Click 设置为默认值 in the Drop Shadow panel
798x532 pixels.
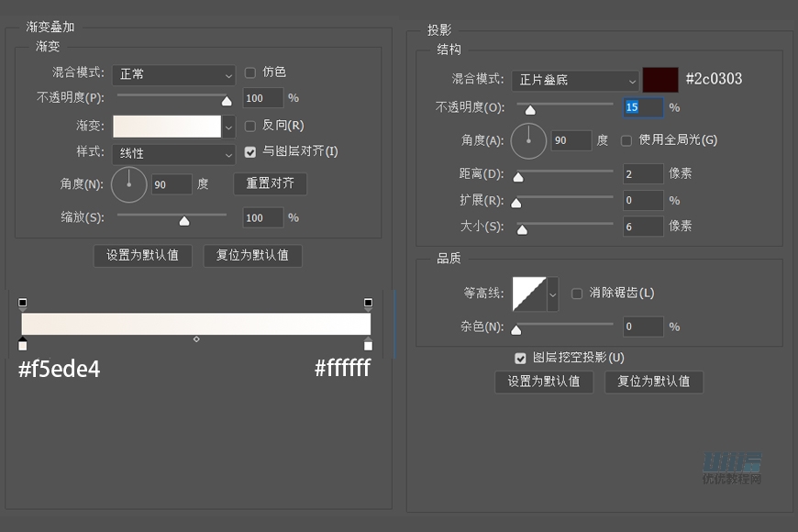[544, 382]
